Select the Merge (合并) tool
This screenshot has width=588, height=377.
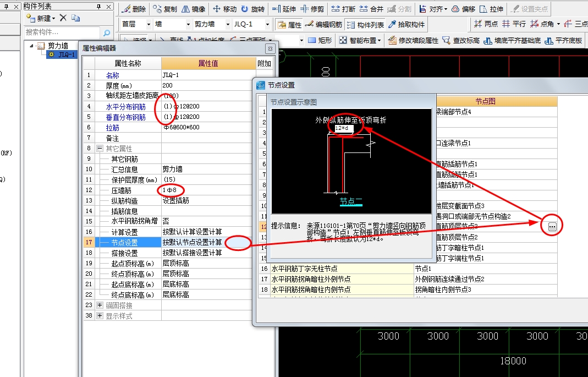tap(371, 9)
